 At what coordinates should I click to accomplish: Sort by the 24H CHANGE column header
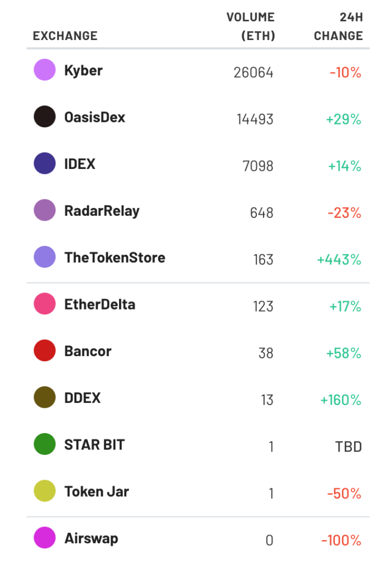tap(339, 26)
